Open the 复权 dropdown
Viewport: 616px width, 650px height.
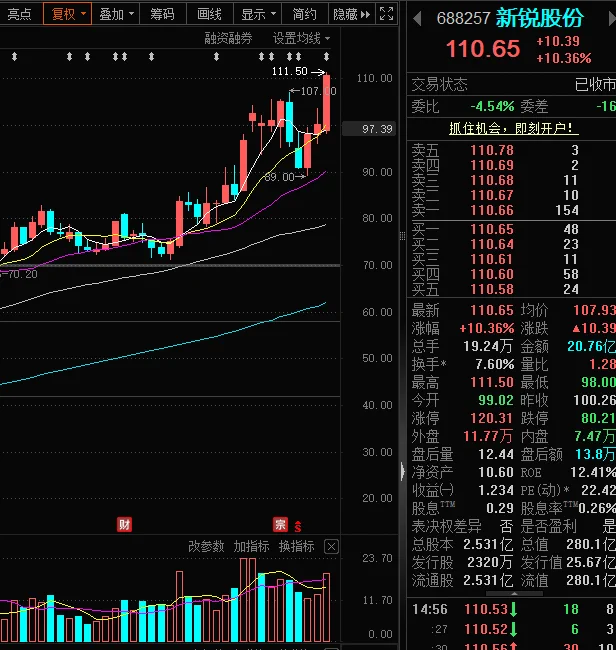pyautogui.click(x=68, y=14)
